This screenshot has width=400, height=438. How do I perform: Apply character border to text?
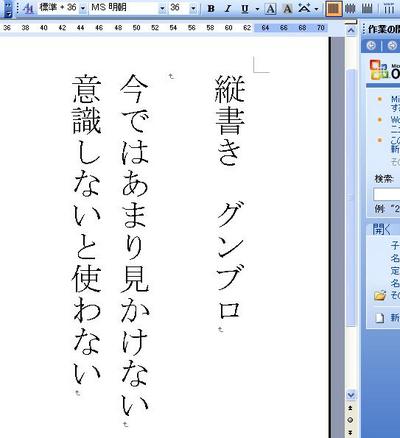271,8
